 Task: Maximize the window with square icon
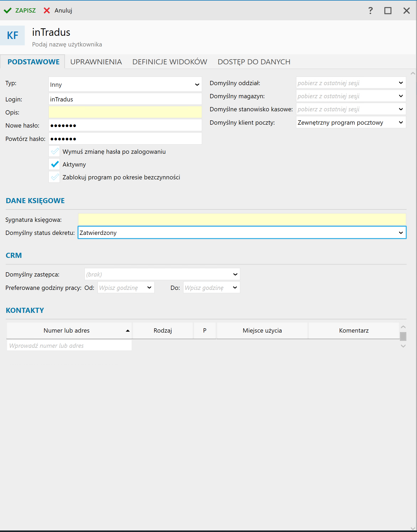(x=388, y=10)
